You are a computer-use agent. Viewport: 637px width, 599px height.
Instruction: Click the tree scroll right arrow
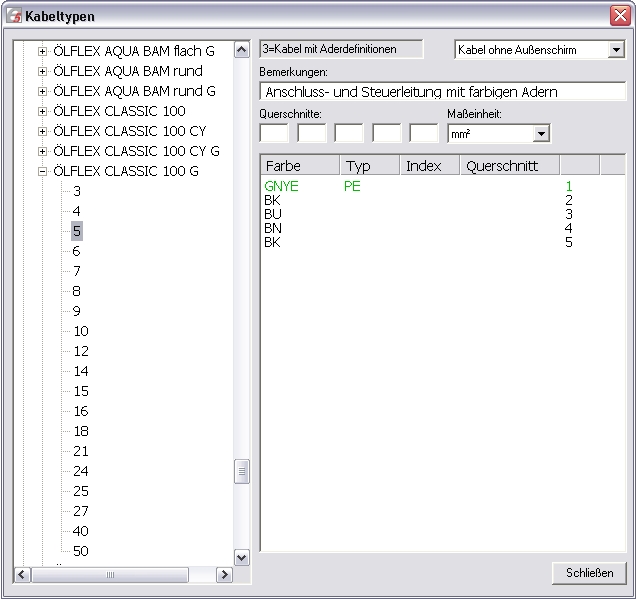click(224, 575)
